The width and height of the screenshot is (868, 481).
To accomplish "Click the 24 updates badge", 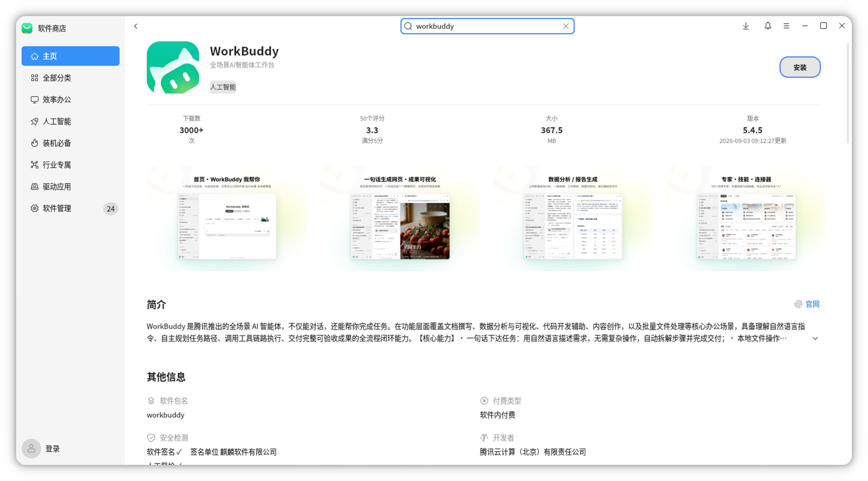I will (110, 209).
